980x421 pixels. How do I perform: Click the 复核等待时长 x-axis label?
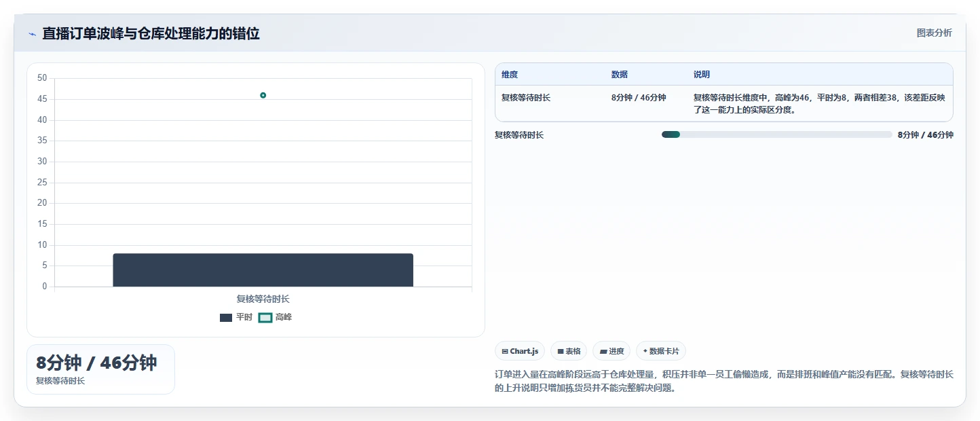(263, 299)
